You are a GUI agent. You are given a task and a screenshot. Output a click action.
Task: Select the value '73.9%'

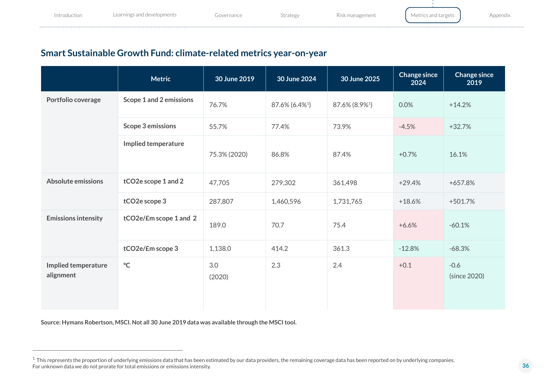pos(342,127)
